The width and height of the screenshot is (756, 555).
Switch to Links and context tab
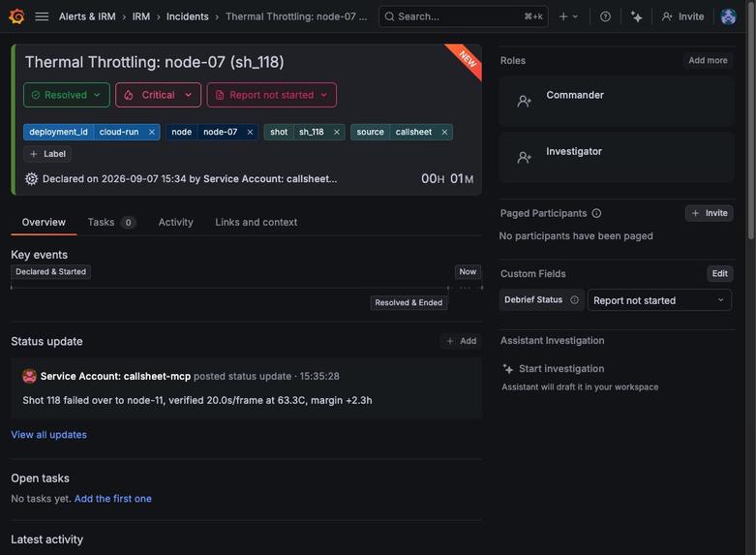pos(256,222)
